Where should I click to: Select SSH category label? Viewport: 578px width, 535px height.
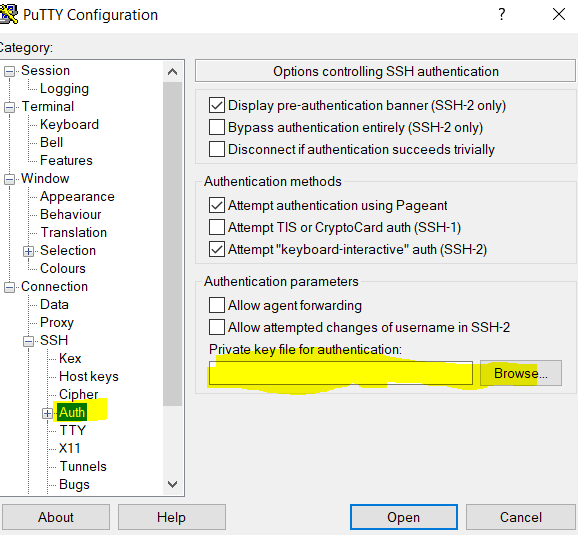pyautogui.click(x=54, y=340)
